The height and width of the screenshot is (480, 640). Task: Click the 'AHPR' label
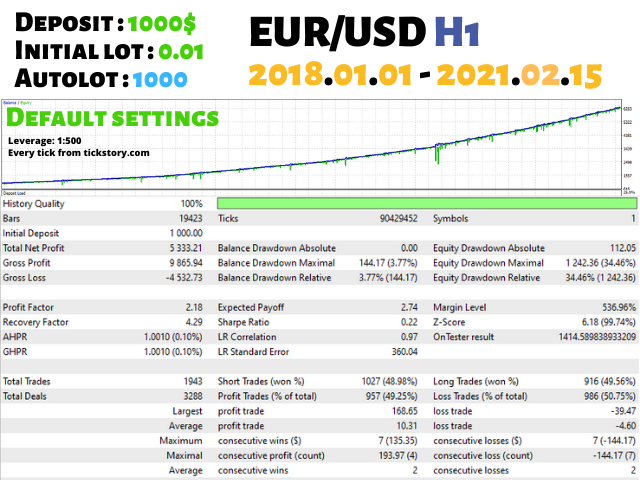[x=15, y=337]
